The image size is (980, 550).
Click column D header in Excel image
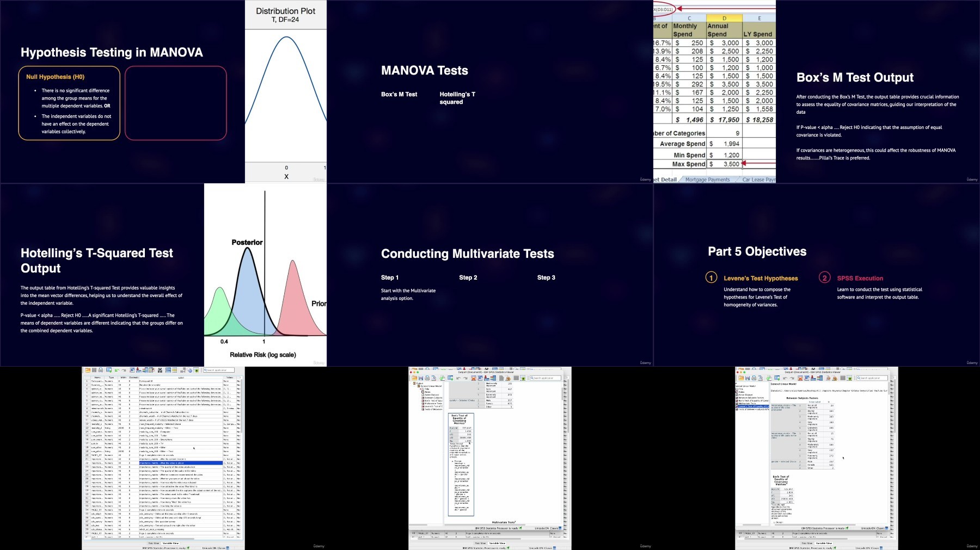pos(724,18)
